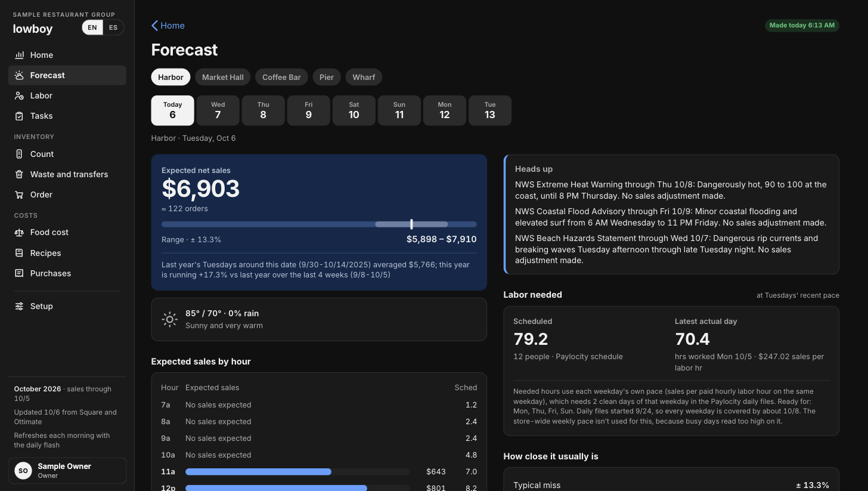Image resolution: width=868 pixels, height=491 pixels.
Task: Click the Count inventory icon
Action: coord(19,154)
